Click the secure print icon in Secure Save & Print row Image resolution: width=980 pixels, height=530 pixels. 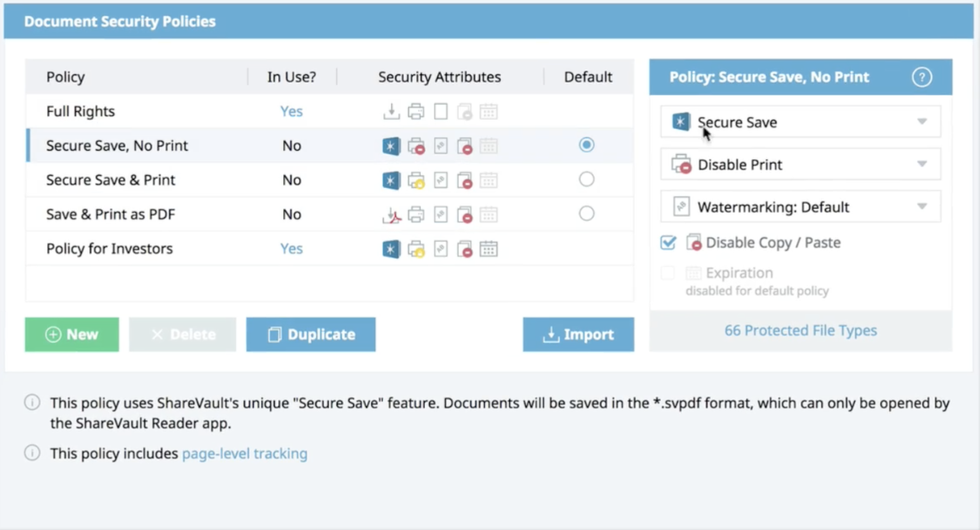(x=416, y=180)
